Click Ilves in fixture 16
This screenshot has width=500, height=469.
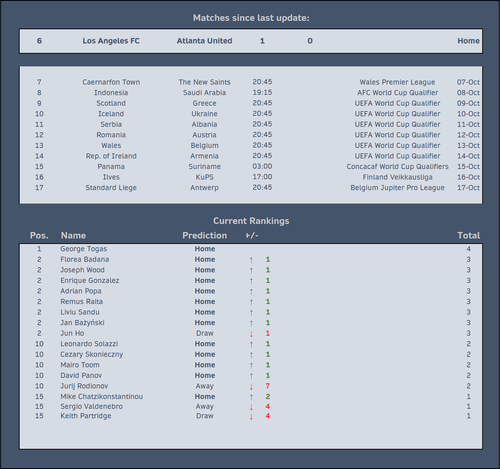111,177
